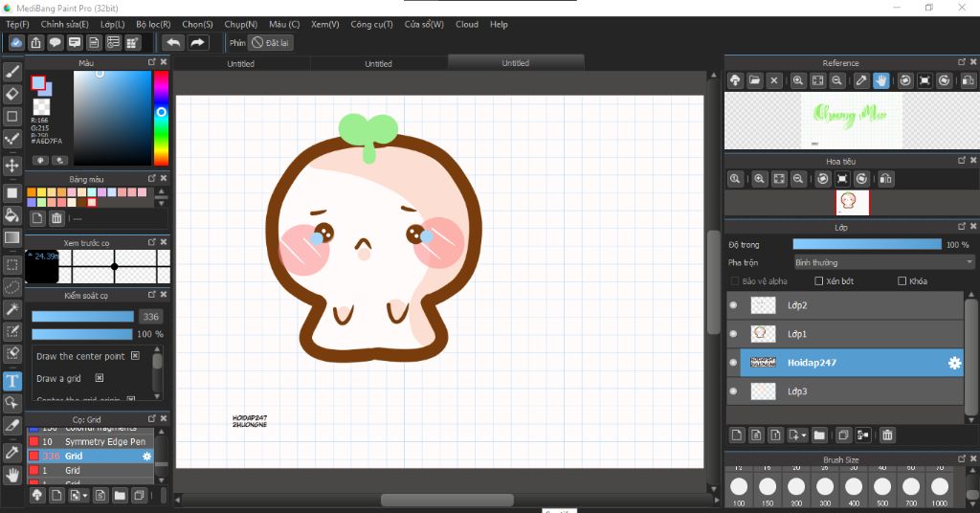The image size is (980, 513).
Task: Open the Công cụ(T) menu
Action: (371, 24)
